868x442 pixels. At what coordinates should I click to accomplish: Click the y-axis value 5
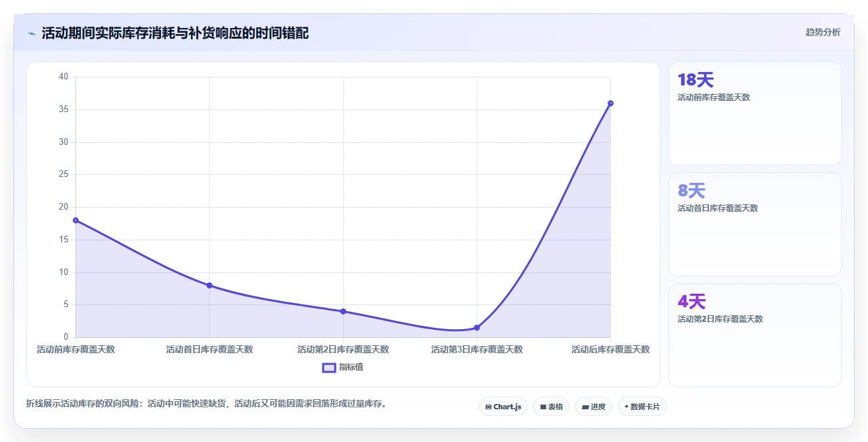pyautogui.click(x=66, y=304)
